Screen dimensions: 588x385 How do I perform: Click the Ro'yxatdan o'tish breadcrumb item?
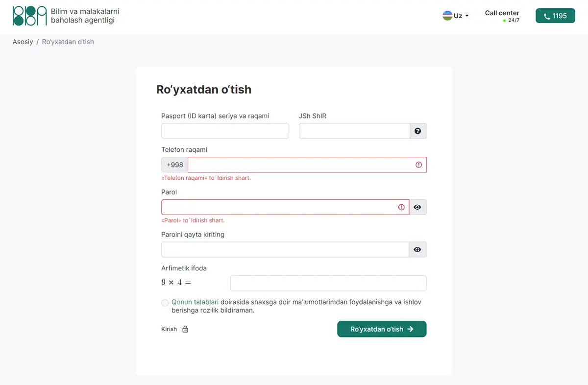click(68, 42)
